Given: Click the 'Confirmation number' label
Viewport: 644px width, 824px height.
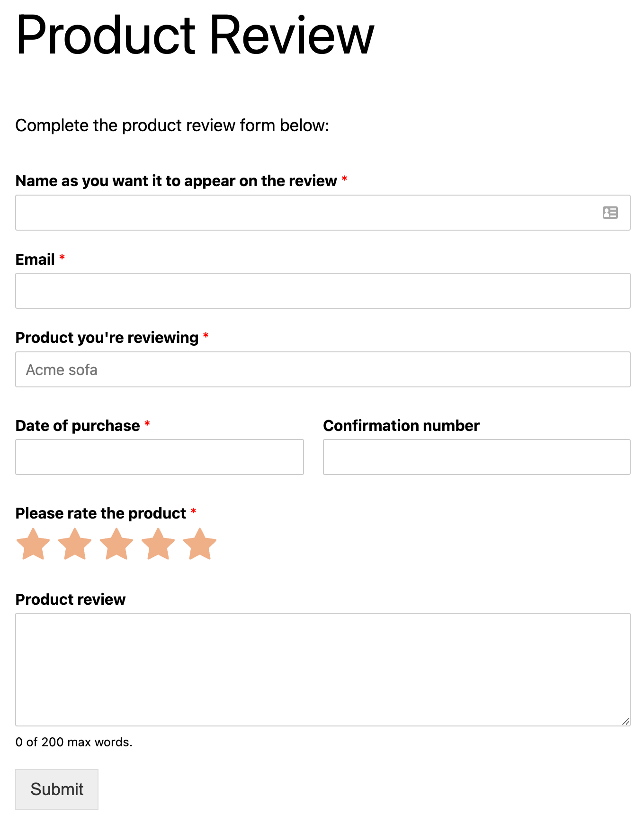Looking at the screenshot, I should coord(401,426).
